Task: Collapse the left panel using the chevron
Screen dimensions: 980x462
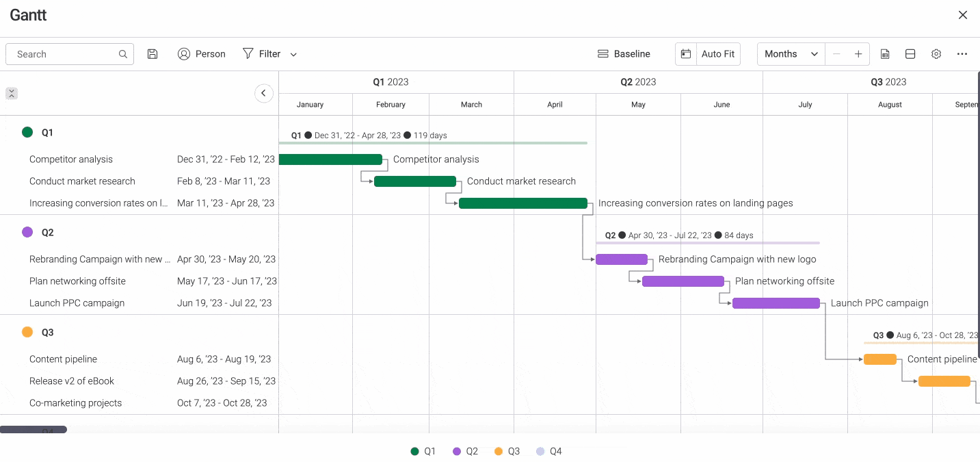Action: click(264, 93)
